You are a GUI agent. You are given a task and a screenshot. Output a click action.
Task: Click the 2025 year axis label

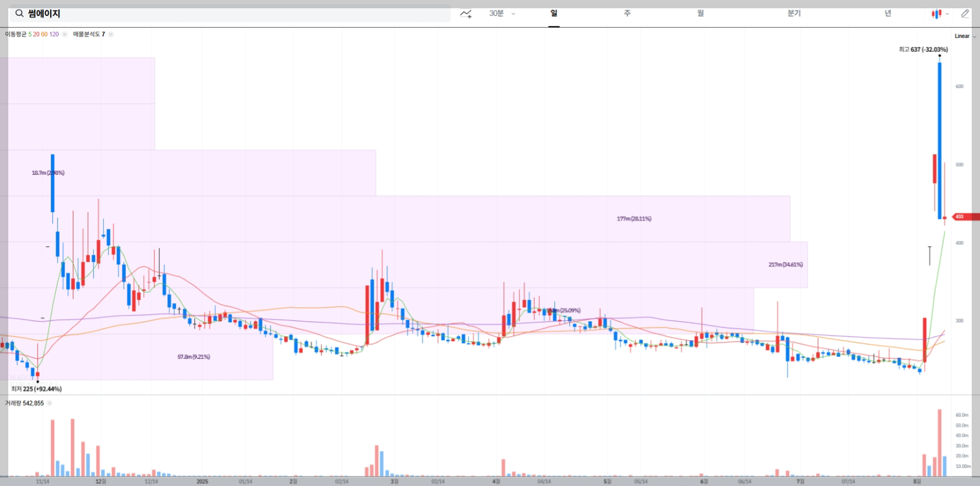(x=202, y=482)
